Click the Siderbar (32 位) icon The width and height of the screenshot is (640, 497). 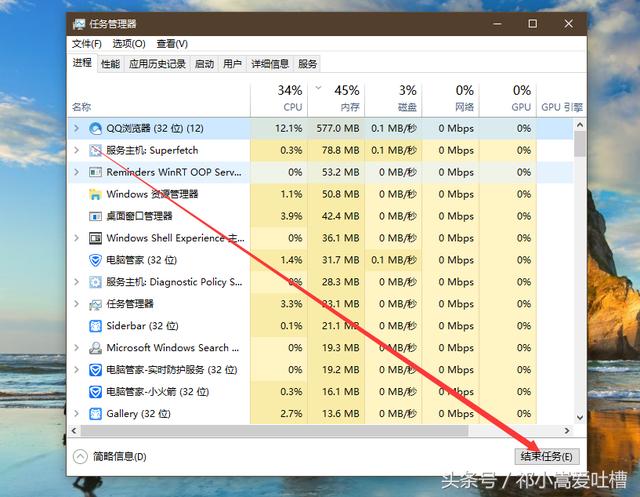pos(95,326)
